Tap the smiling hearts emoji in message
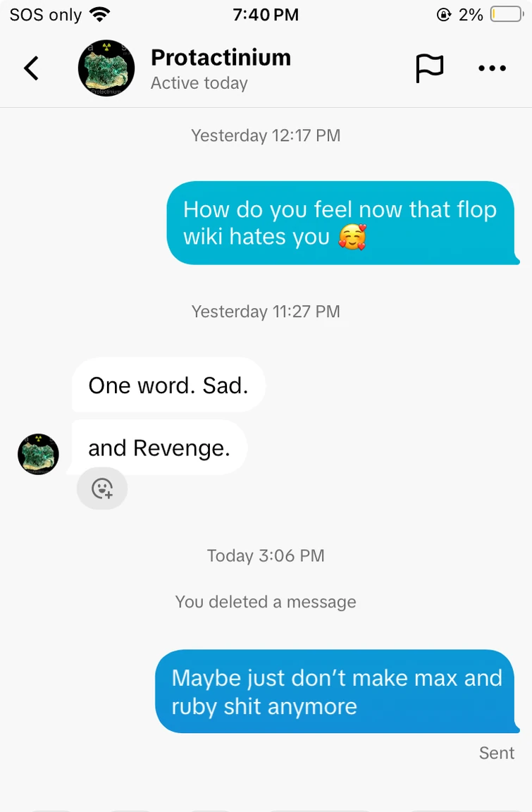Screen dimensions: 532x812 point(352,237)
